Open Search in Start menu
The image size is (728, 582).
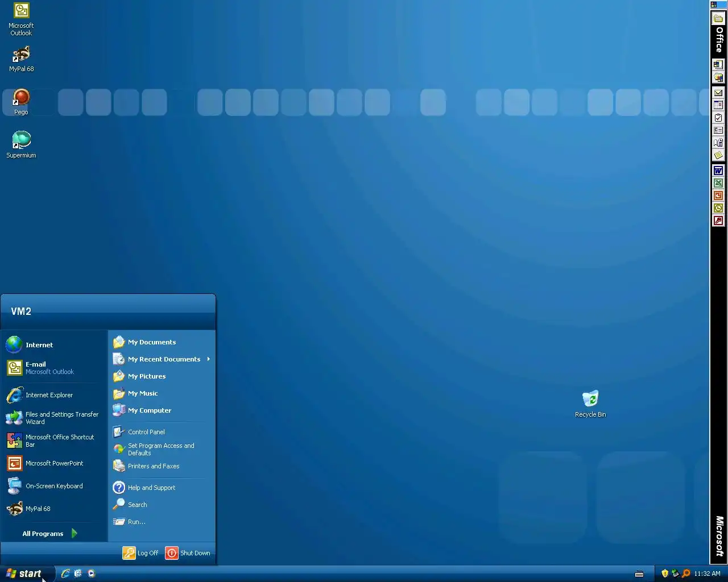point(162,505)
